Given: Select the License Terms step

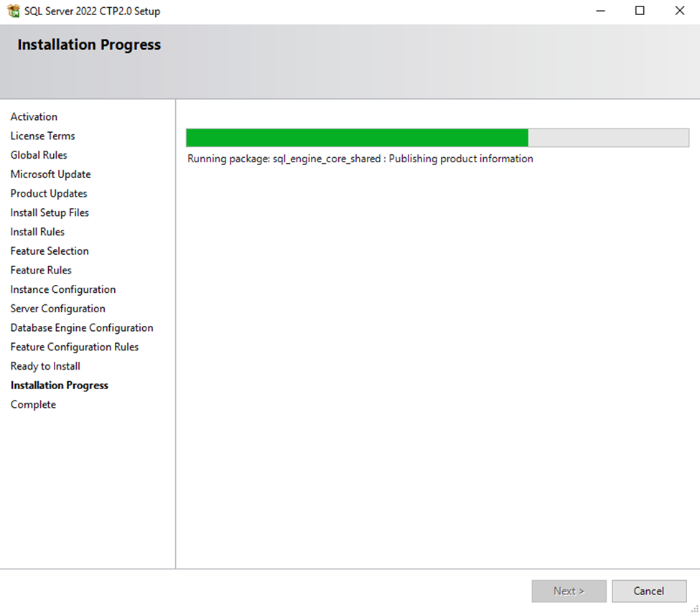Looking at the screenshot, I should 43,136.
